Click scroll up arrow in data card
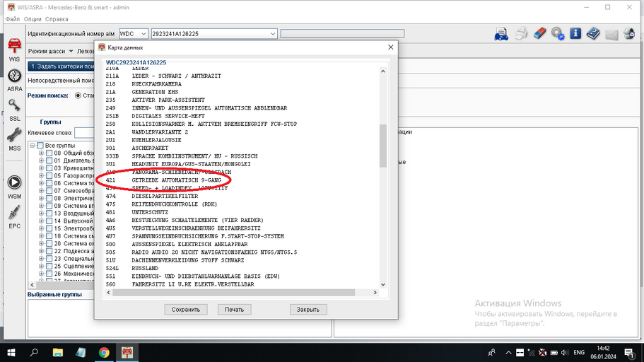This screenshot has width=644, height=362. pyautogui.click(x=382, y=71)
